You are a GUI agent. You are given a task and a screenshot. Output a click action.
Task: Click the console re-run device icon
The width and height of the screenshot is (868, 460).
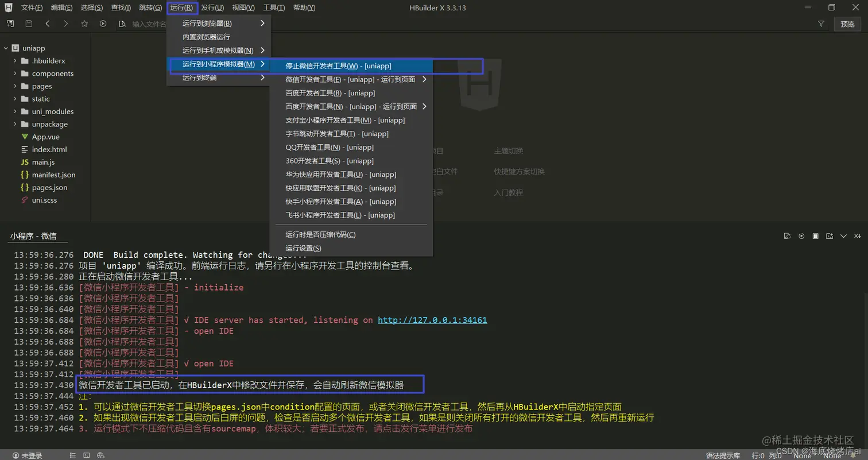pyautogui.click(x=787, y=236)
